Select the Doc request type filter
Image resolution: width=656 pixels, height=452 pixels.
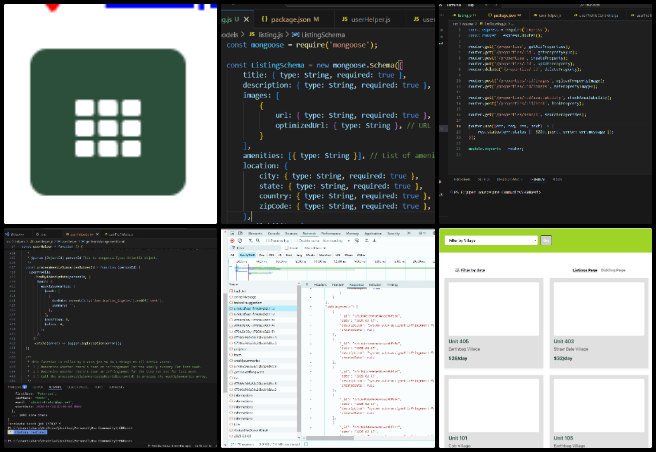pyautogui.click(x=261, y=255)
